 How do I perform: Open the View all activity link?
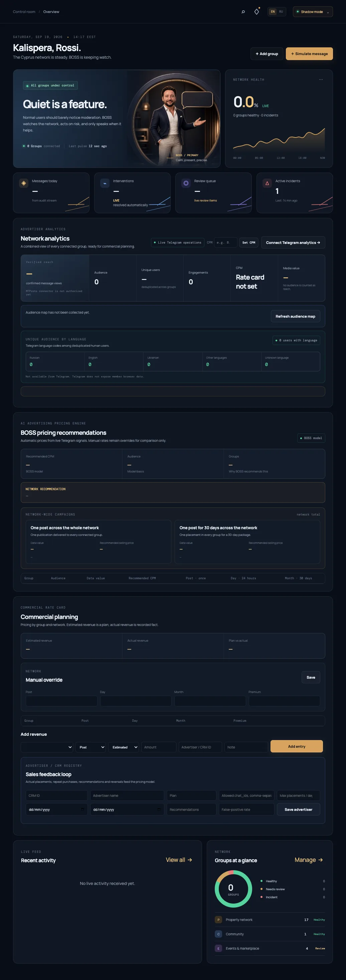point(179,860)
